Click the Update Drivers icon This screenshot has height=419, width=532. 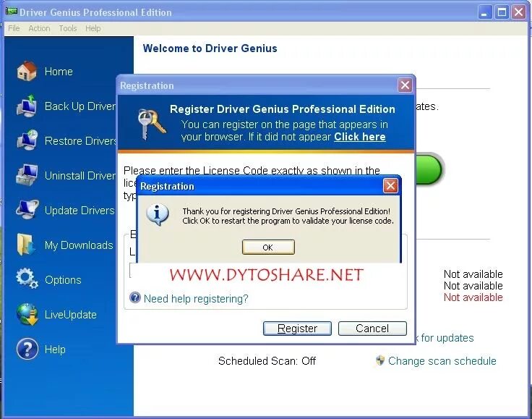27,210
